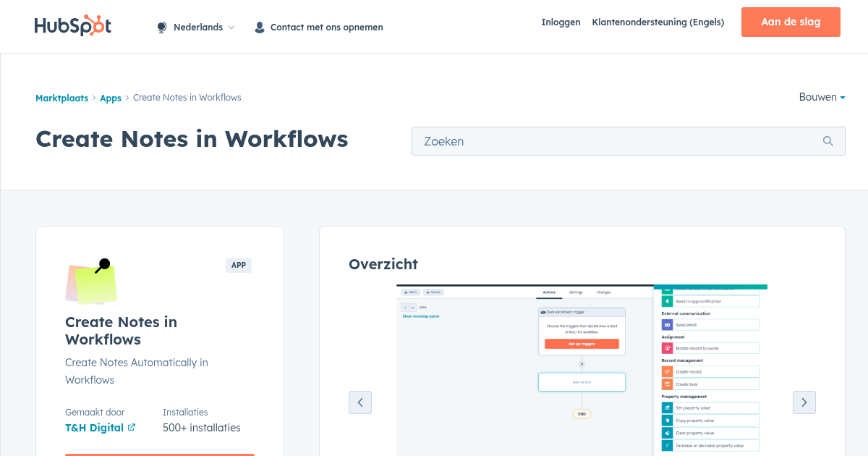
Task: Click the magnifying glass search icon
Action: coord(828,141)
